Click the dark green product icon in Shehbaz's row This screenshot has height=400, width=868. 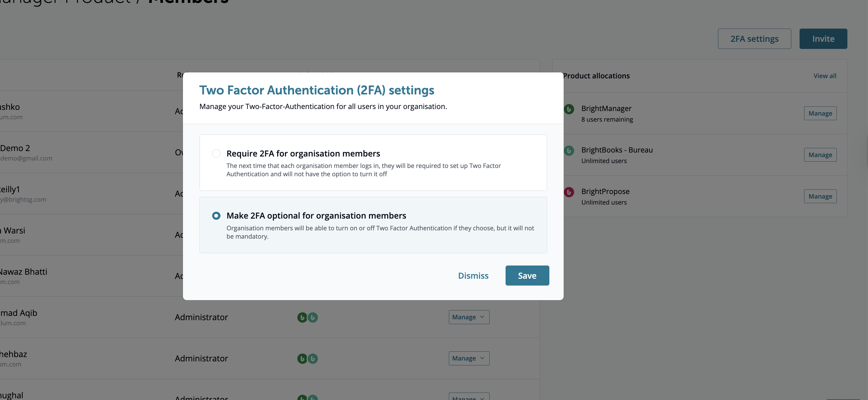point(302,359)
